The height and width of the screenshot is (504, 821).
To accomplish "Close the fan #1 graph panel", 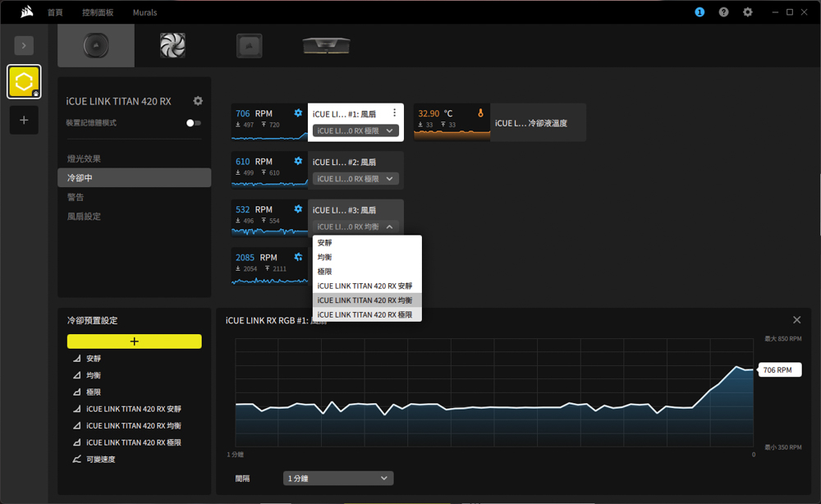I will click(797, 320).
